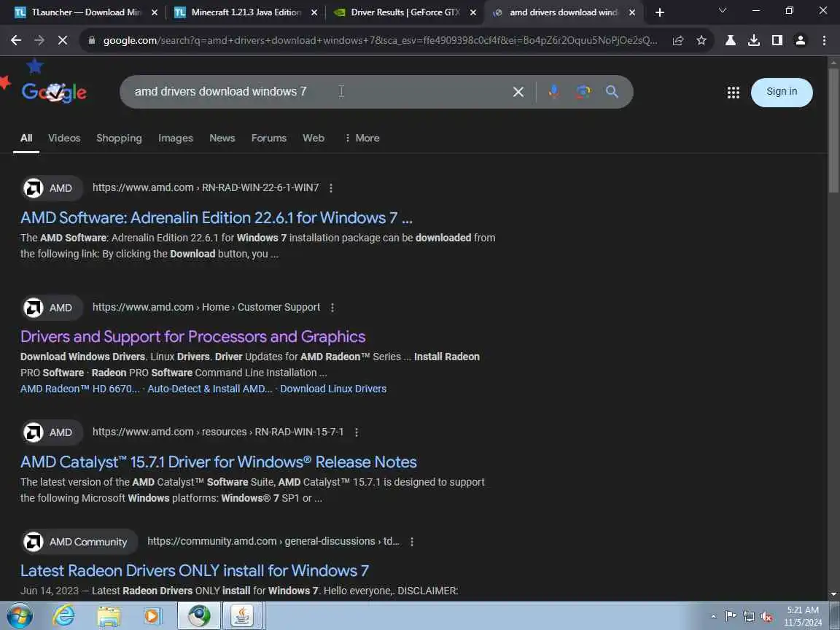
Task: Stop loading the page
Action: coord(62,40)
